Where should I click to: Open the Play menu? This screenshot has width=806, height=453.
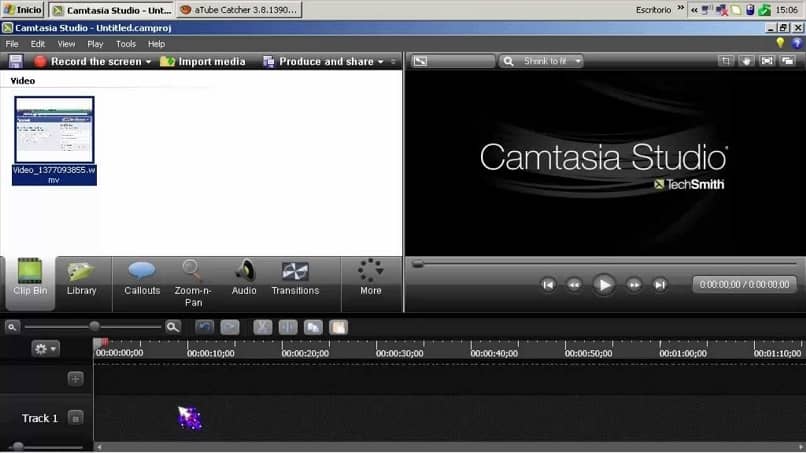point(95,44)
